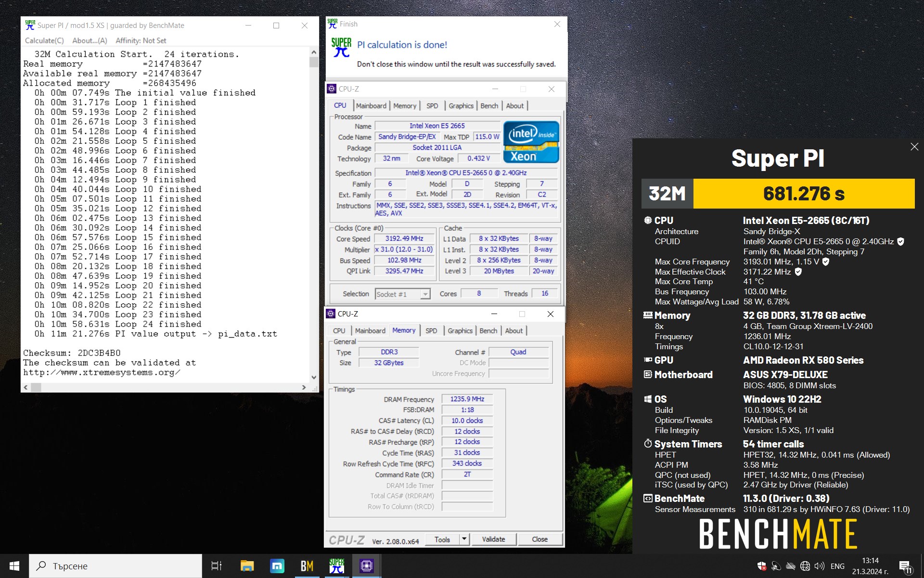Click the Close button in CPU-Z
Viewport: 924px width, 578px height.
click(539, 539)
